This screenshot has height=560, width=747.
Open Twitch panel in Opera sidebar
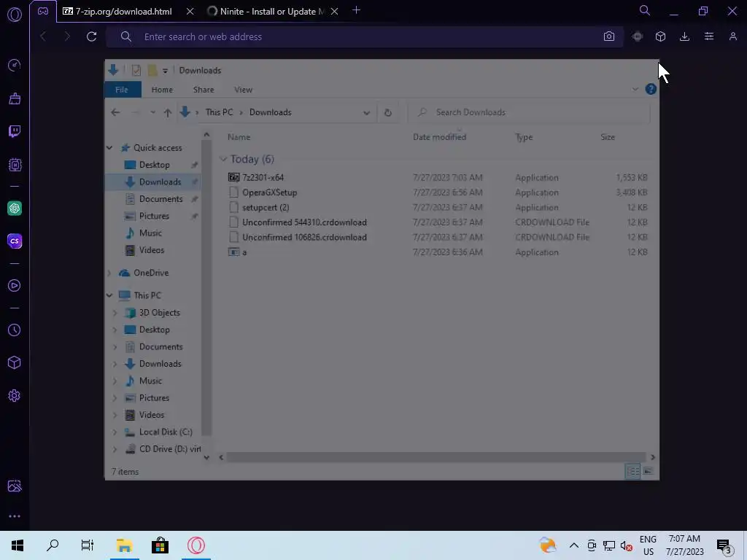pos(15,131)
